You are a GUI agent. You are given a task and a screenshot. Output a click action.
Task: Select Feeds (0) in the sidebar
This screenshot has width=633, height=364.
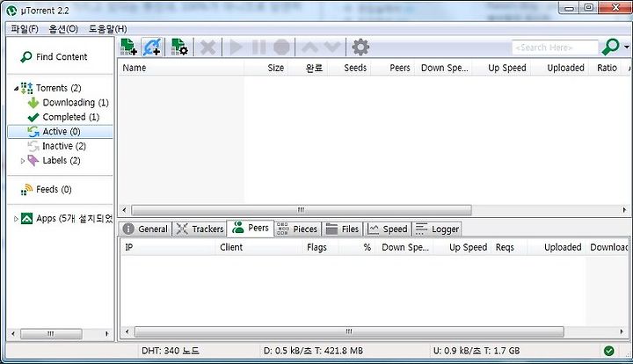(47, 189)
